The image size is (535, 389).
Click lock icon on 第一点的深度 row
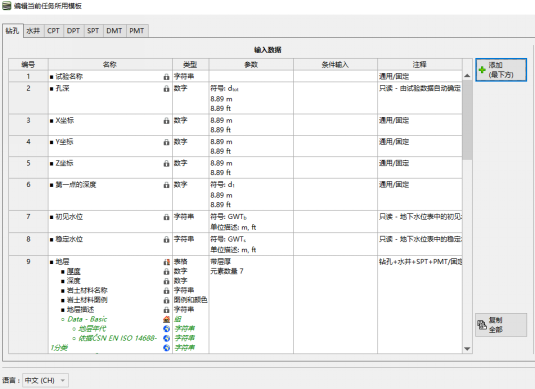tap(166, 185)
